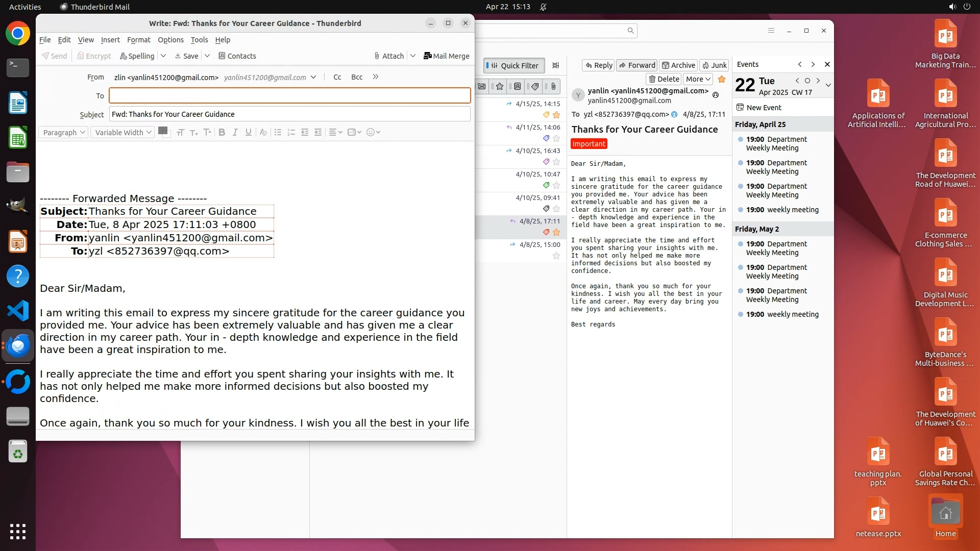Click Forward in the message pane

(x=636, y=65)
